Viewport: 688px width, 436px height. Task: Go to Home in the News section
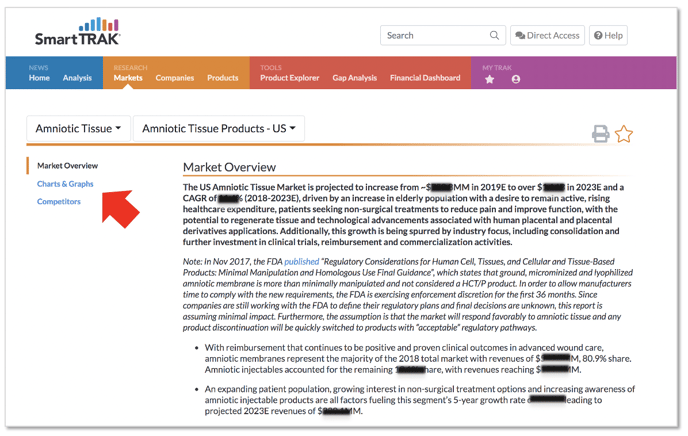click(39, 78)
